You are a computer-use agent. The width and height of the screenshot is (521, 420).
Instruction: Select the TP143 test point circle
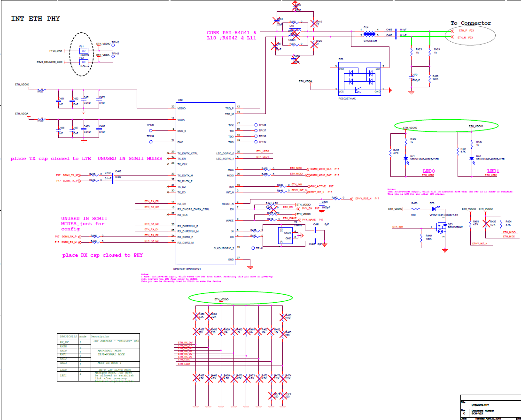click(113, 56)
